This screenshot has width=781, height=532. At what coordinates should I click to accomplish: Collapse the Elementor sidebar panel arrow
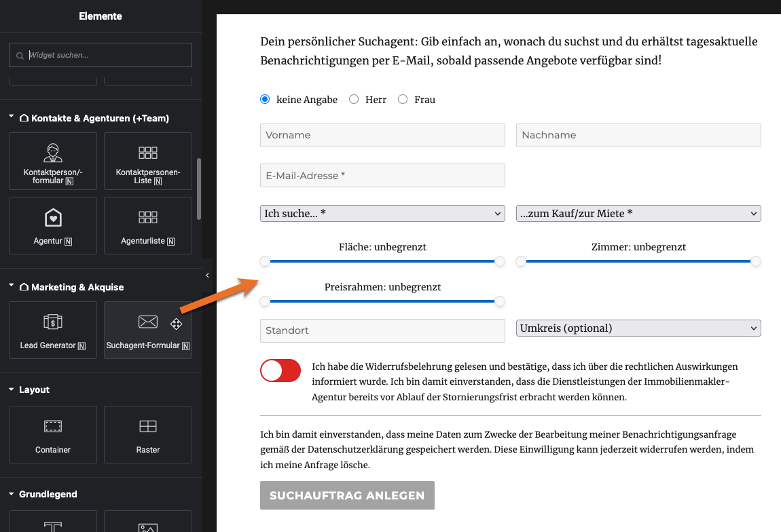point(207,276)
